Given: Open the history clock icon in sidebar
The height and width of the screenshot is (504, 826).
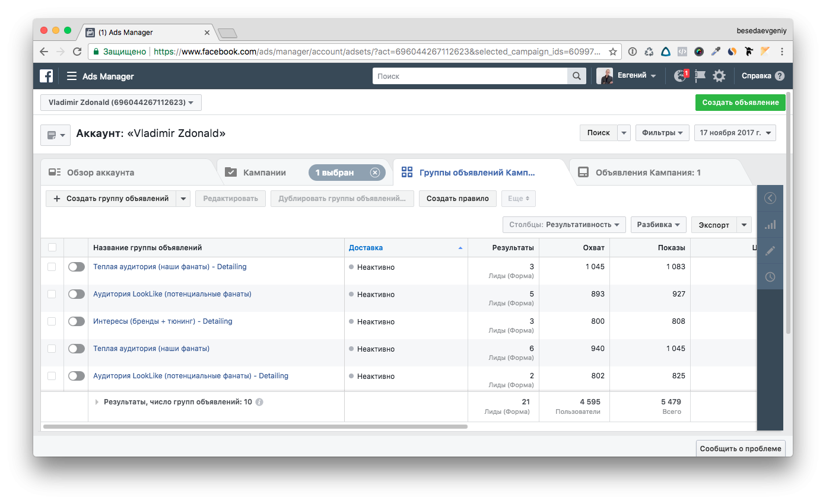Looking at the screenshot, I should pyautogui.click(x=770, y=277).
